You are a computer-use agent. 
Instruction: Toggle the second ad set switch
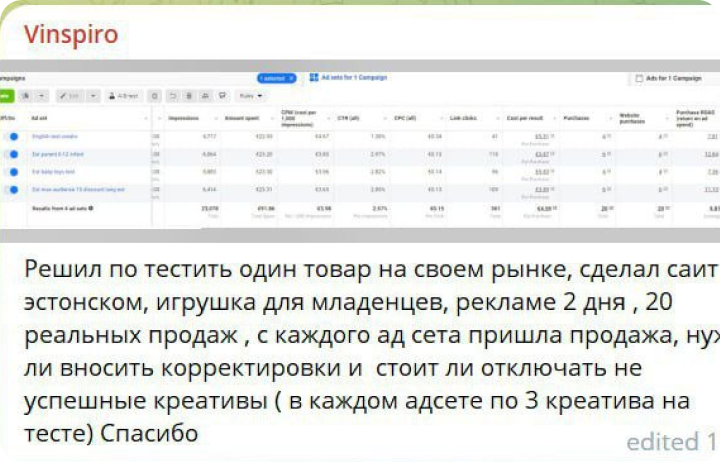coord(12,154)
